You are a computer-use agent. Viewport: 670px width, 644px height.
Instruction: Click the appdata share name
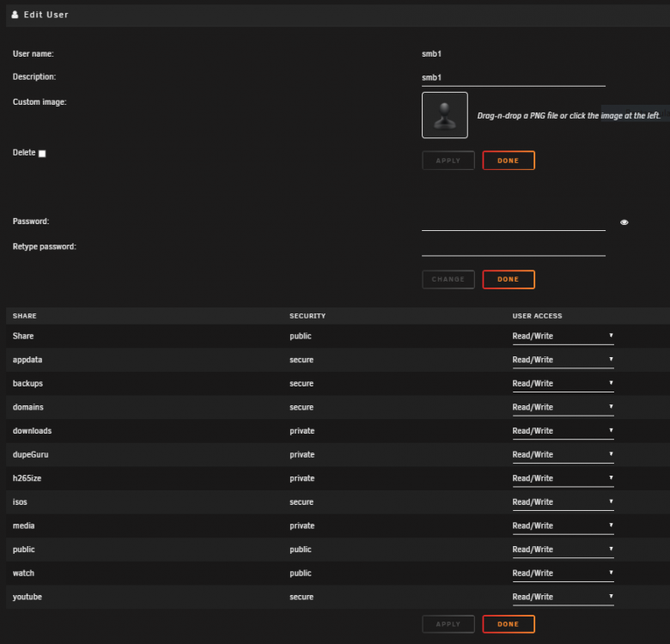click(27, 360)
